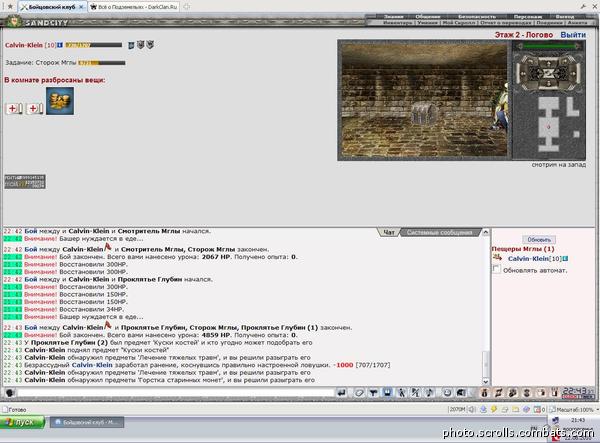The image size is (600, 443).
Task: Open Мой Скролл submenu link
Action: pyautogui.click(x=458, y=23)
